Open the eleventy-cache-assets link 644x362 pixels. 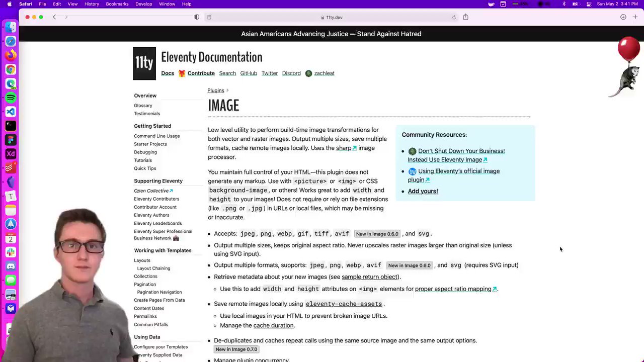(344, 304)
